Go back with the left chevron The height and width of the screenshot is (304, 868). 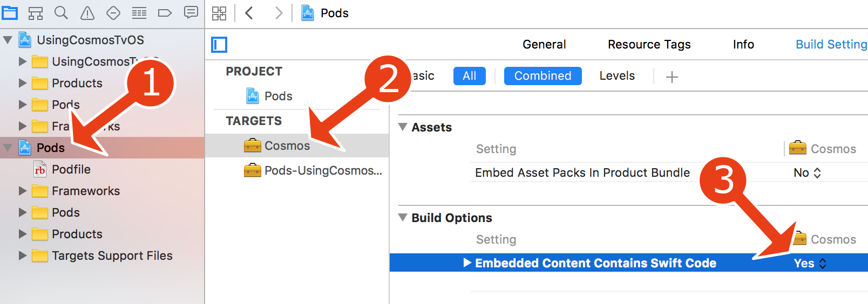(249, 13)
